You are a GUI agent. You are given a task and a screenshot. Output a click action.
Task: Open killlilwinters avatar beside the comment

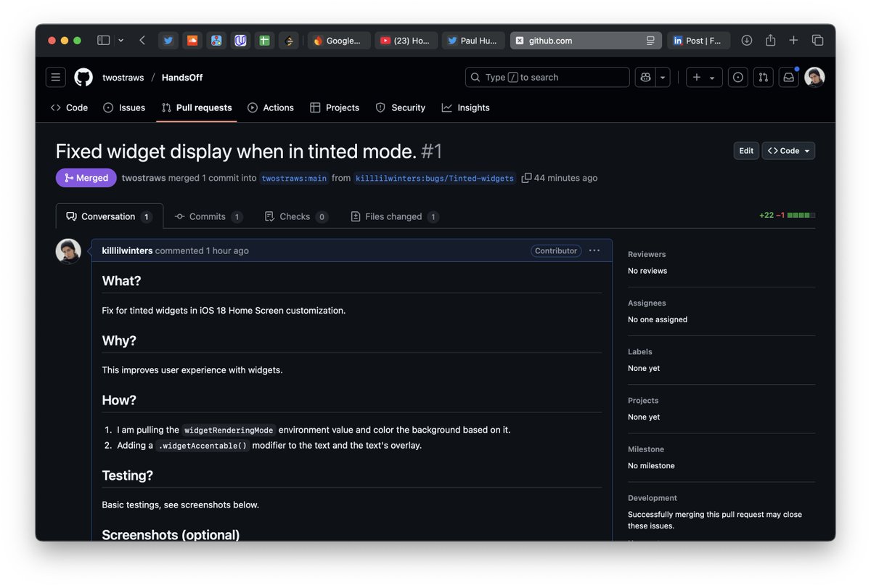point(68,251)
